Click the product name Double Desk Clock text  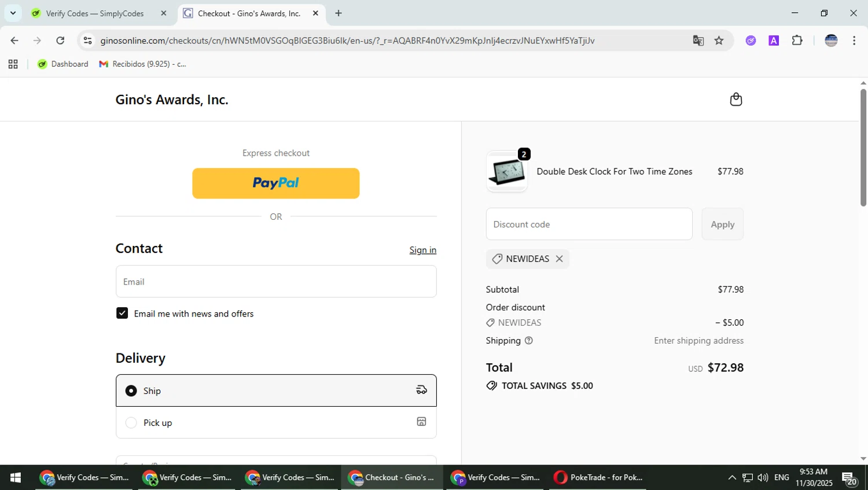[x=614, y=171]
